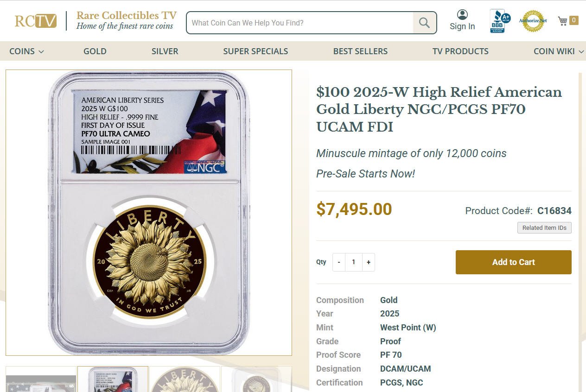This screenshot has height=392, width=586.
Task: Go to SUPER SPECIALS page
Action: click(255, 51)
